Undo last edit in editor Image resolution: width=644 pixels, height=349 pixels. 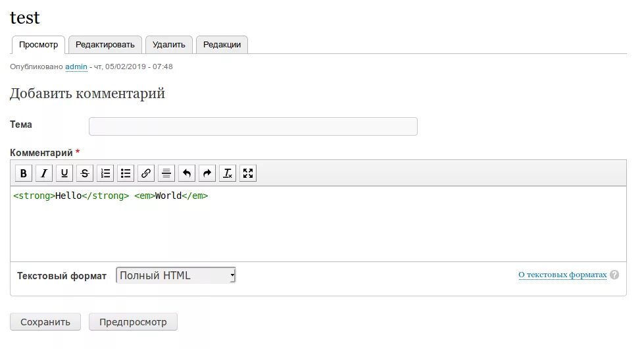(186, 173)
